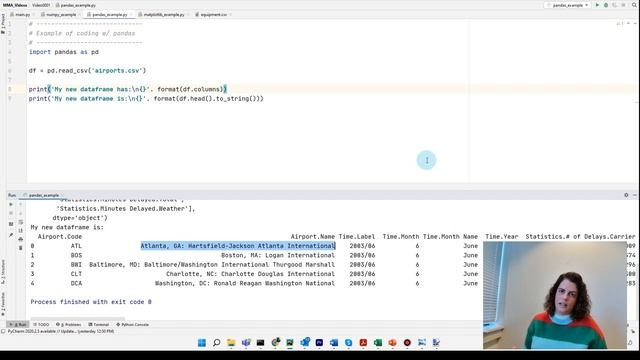Click the Video0001 breadcrumb folder
Screen dimensions: 640x360
click(x=41, y=5)
